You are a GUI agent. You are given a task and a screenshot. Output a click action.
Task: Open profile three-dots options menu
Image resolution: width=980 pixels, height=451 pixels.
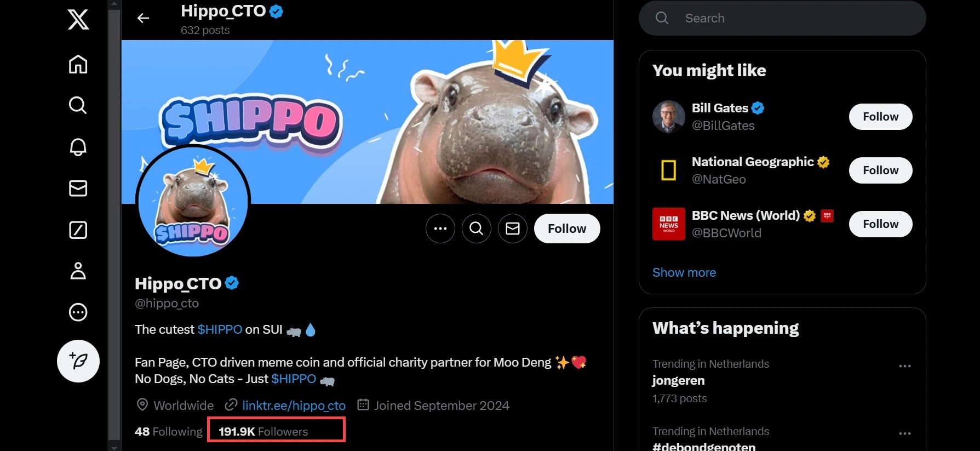click(440, 229)
